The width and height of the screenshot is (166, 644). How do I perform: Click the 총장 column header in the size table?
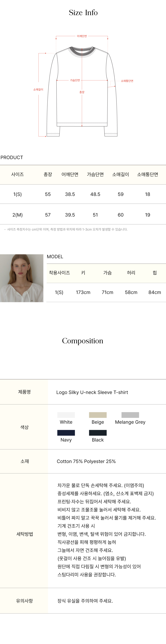(x=48, y=175)
